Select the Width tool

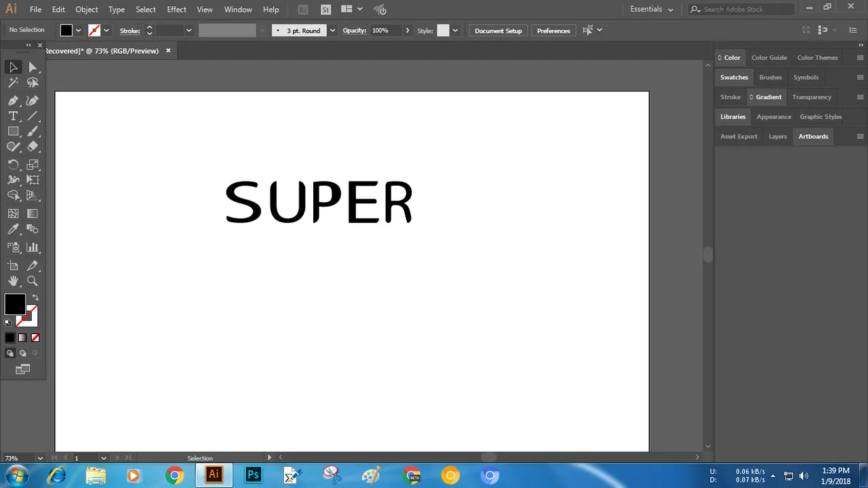(x=13, y=180)
